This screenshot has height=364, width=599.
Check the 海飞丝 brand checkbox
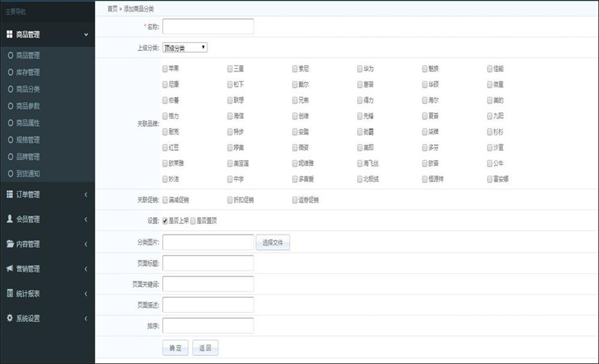(x=360, y=163)
